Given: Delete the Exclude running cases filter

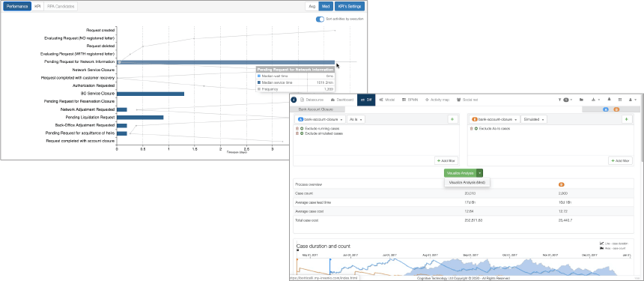Looking at the screenshot, I should (297, 129).
